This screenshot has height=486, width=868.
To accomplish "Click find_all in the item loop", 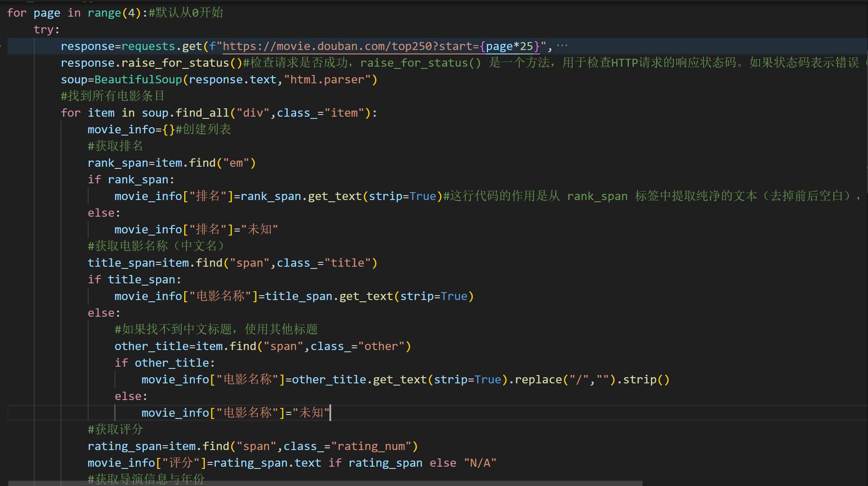I will [202, 113].
